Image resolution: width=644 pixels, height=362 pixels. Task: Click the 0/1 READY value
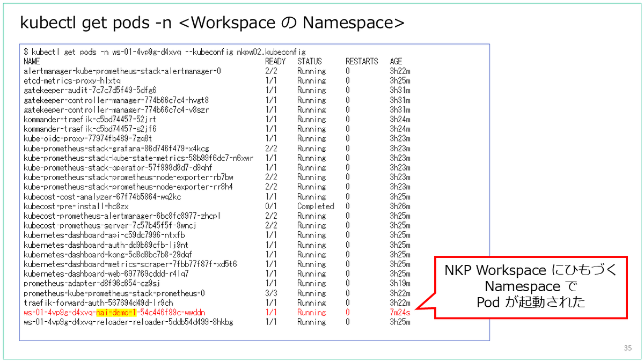click(271, 206)
